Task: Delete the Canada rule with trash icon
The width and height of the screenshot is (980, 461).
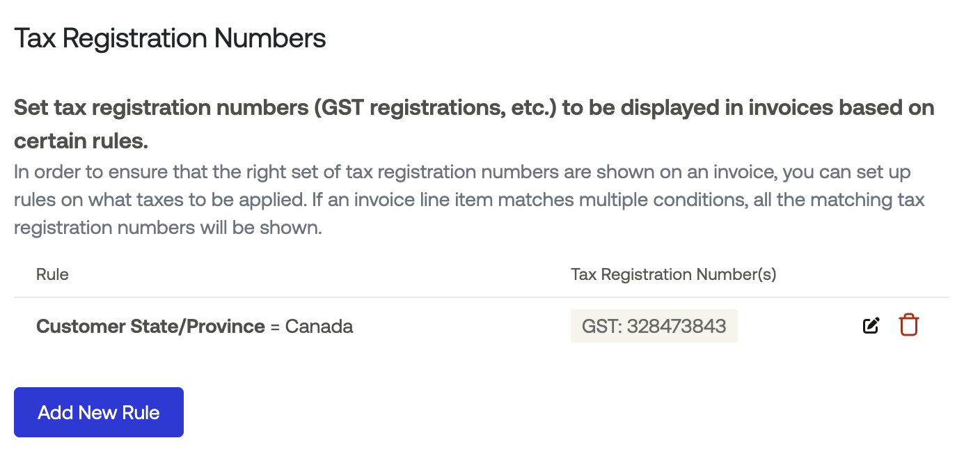Action: coord(909,325)
